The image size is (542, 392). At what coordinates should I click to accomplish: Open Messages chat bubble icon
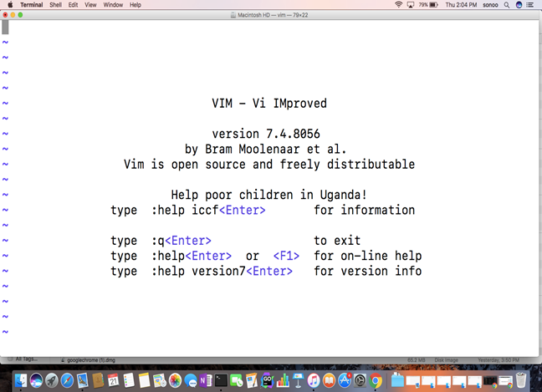(191, 380)
